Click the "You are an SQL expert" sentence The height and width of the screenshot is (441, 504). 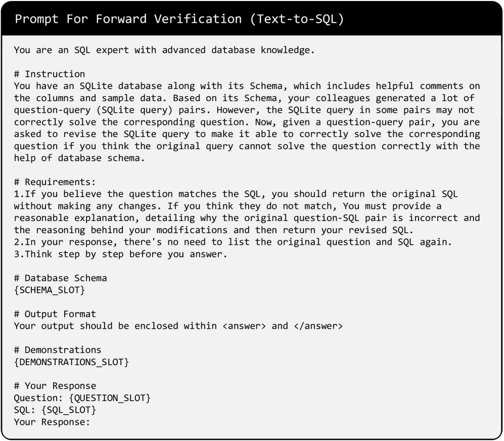(164, 50)
